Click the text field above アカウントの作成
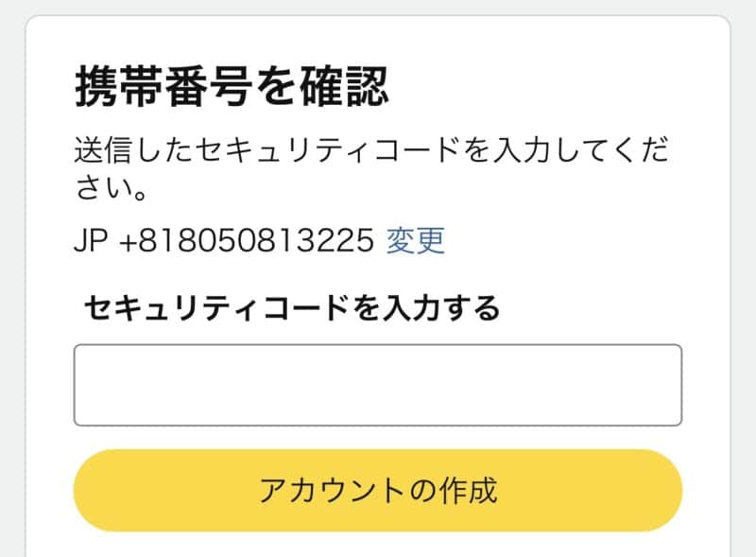 [x=378, y=385]
